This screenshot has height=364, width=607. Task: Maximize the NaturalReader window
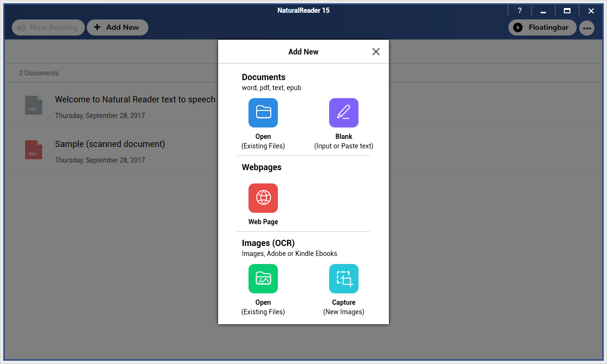pos(567,10)
